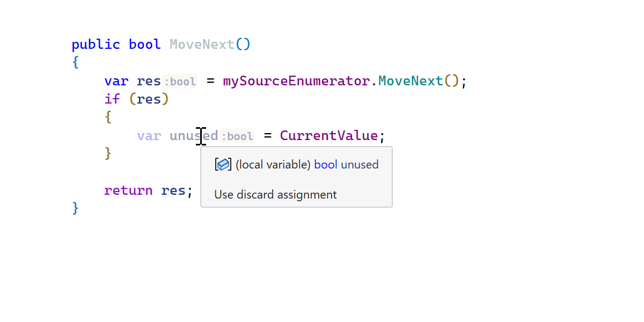Click 'res' inside the if condition
The image size is (644, 322).
coord(149,99)
